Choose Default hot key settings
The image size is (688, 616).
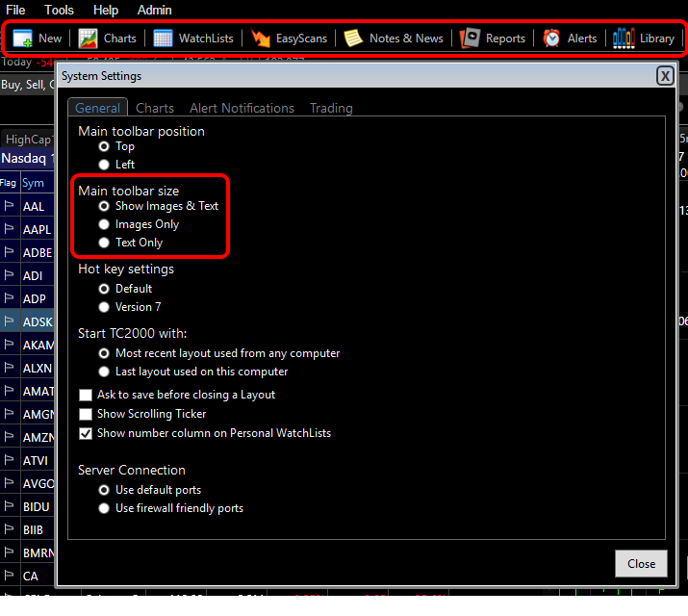pyautogui.click(x=104, y=289)
